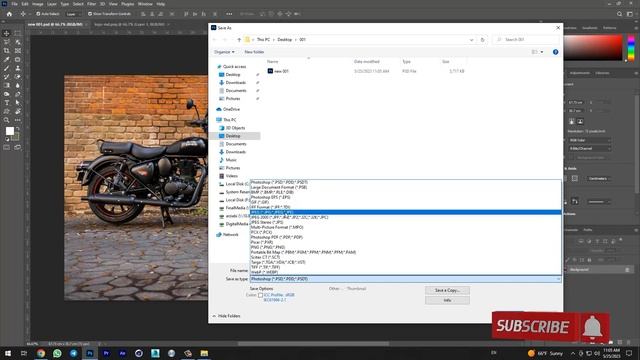Select the Crop tool
This screenshot has width=640, height=360.
pos(7,51)
